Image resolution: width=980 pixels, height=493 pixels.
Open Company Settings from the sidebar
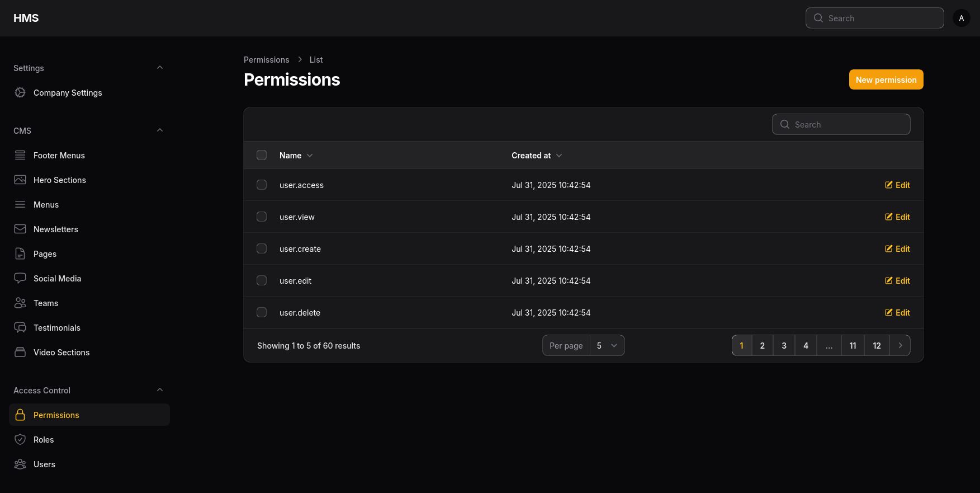89,92
